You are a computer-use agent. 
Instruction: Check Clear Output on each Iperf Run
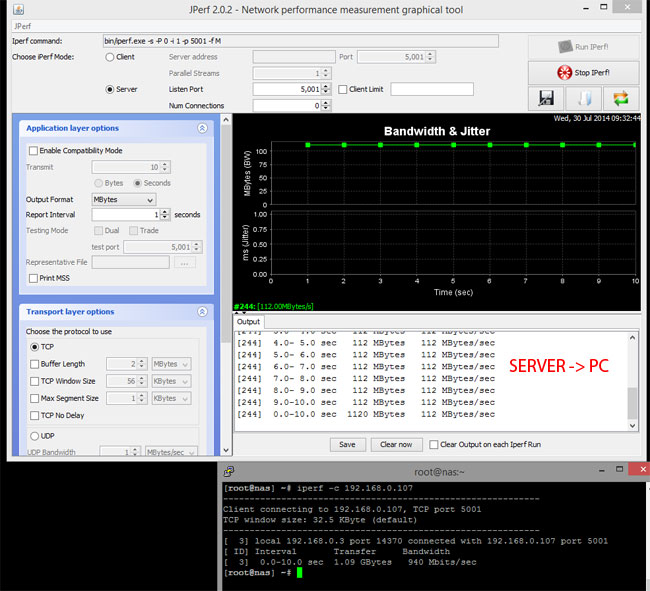coord(434,444)
